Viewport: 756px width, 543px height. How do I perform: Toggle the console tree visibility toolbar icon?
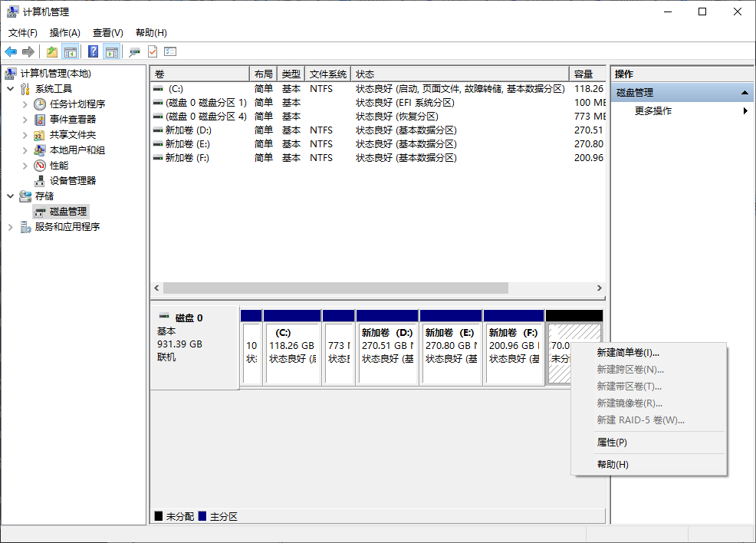71,51
